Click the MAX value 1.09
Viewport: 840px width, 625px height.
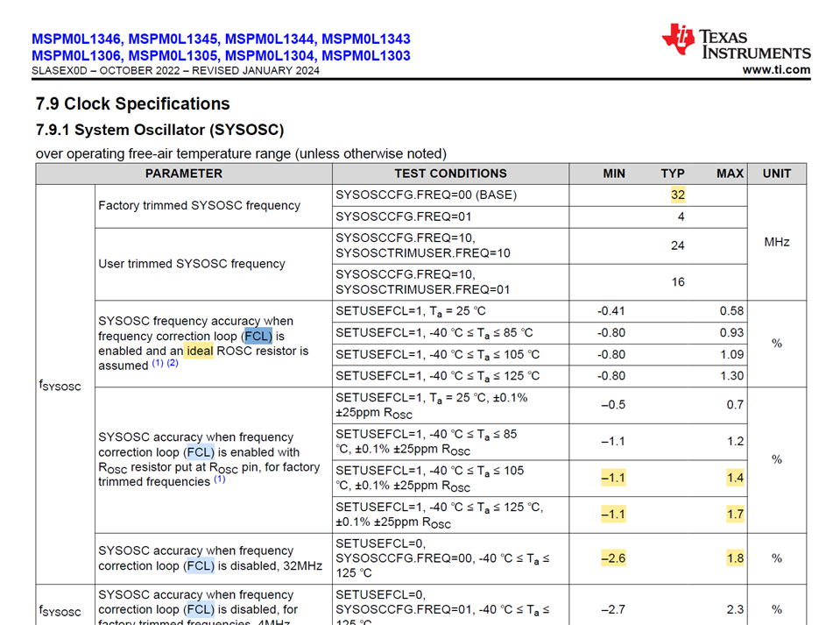731,354
